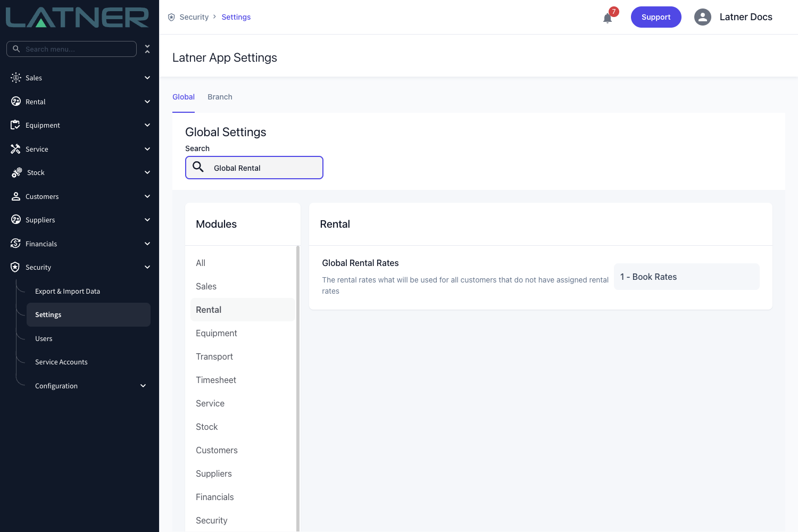Click the Sales sidebar icon
The image size is (798, 532).
[16, 78]
